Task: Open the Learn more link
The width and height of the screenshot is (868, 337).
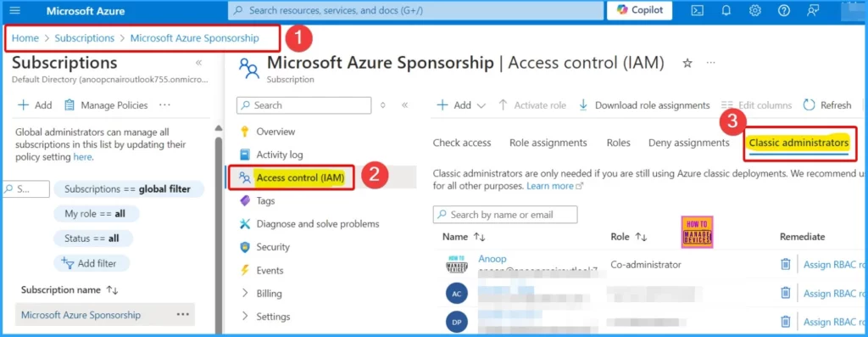Action: point(554,186)
